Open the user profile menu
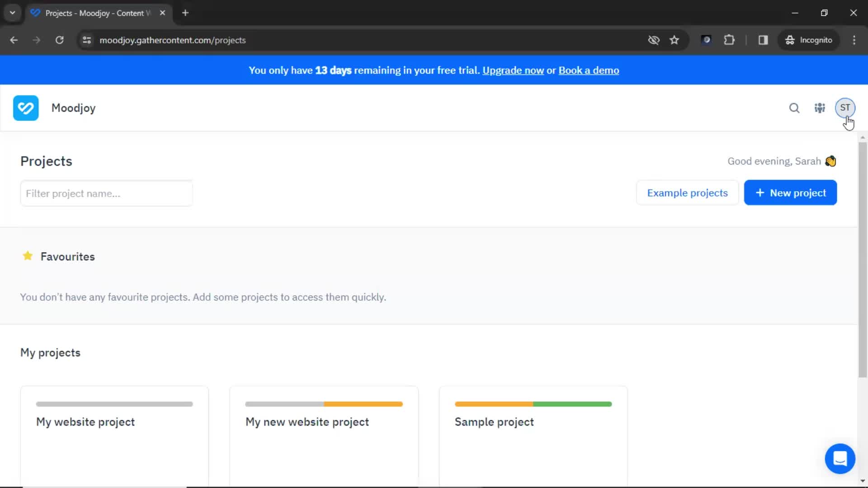Image resolution: width=868 pixels, height=488 pixels. point(846,108)
